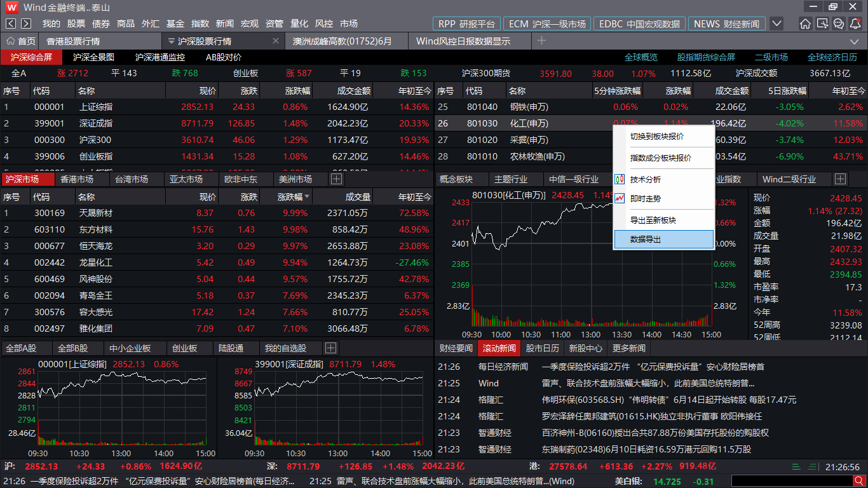Select the 钢铁(申万) sector row

click(x=651, y=107)
